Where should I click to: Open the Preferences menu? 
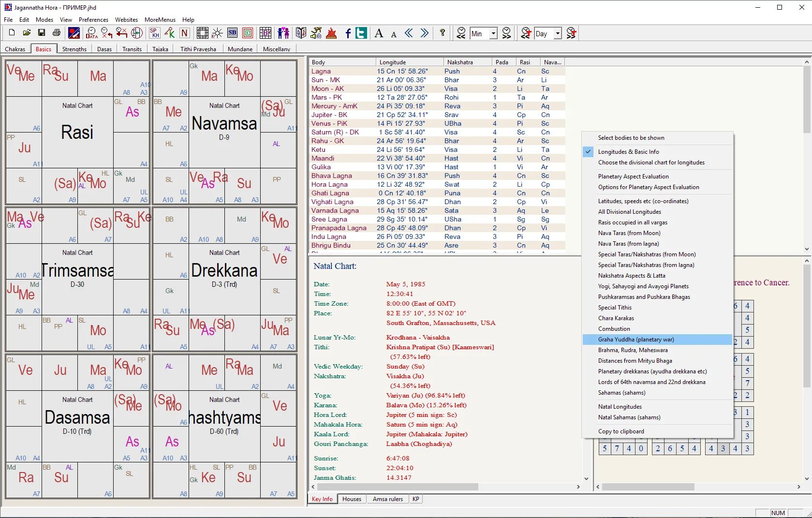[x=93, y=20]
